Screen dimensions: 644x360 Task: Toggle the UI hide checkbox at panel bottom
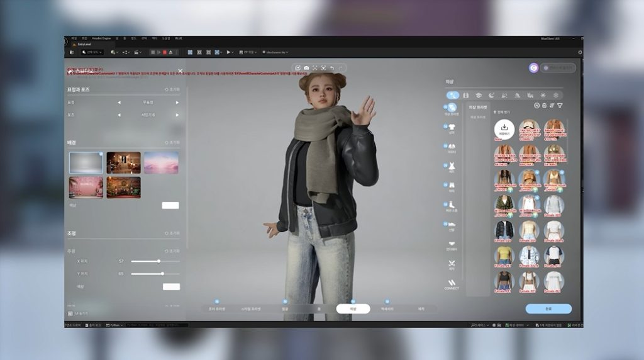(x=70, y=313)
